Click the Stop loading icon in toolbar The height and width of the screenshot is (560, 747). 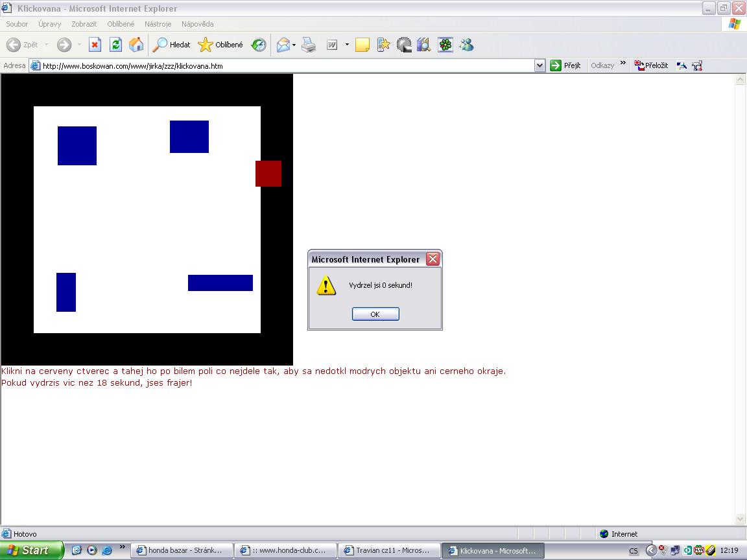95,45
